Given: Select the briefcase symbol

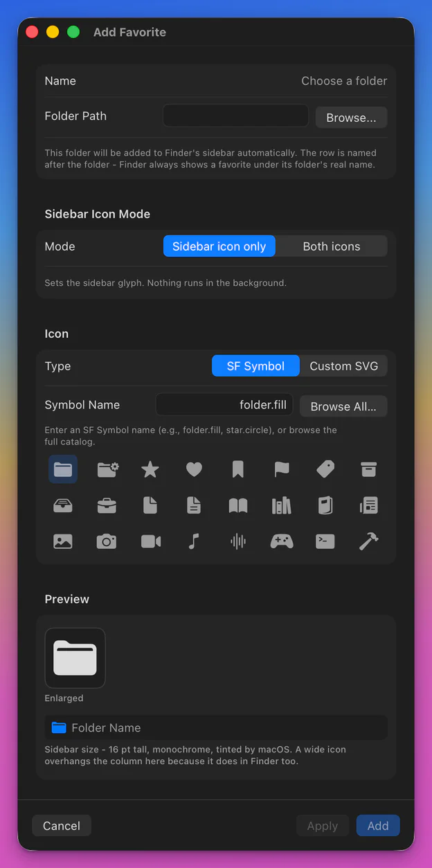Looking at the screenshot, I should 107,505.
